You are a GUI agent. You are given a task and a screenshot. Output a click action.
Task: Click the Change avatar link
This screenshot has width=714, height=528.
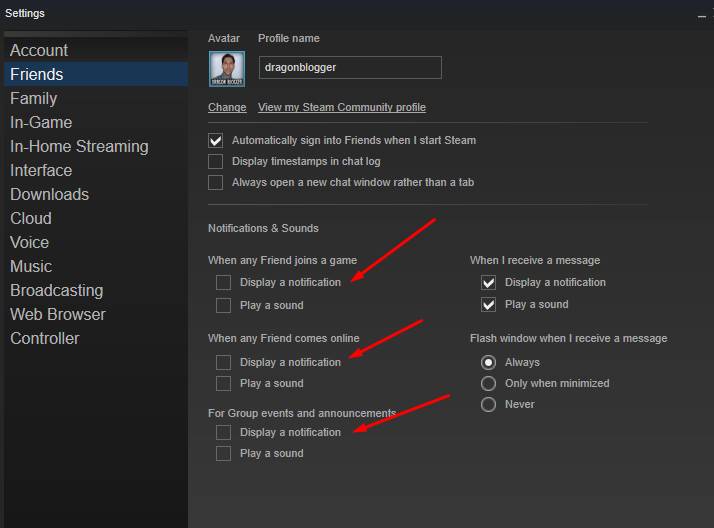[x=227, y=107]
